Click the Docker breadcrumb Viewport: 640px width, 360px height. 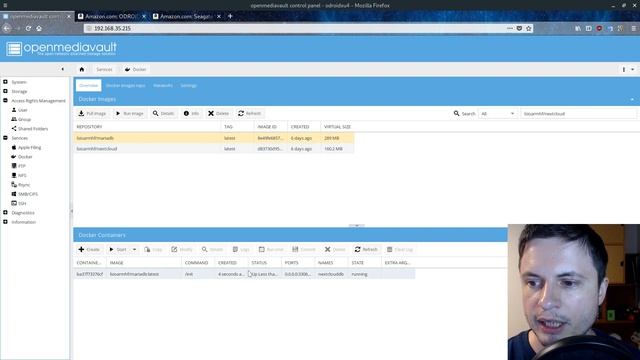point(136,69)
